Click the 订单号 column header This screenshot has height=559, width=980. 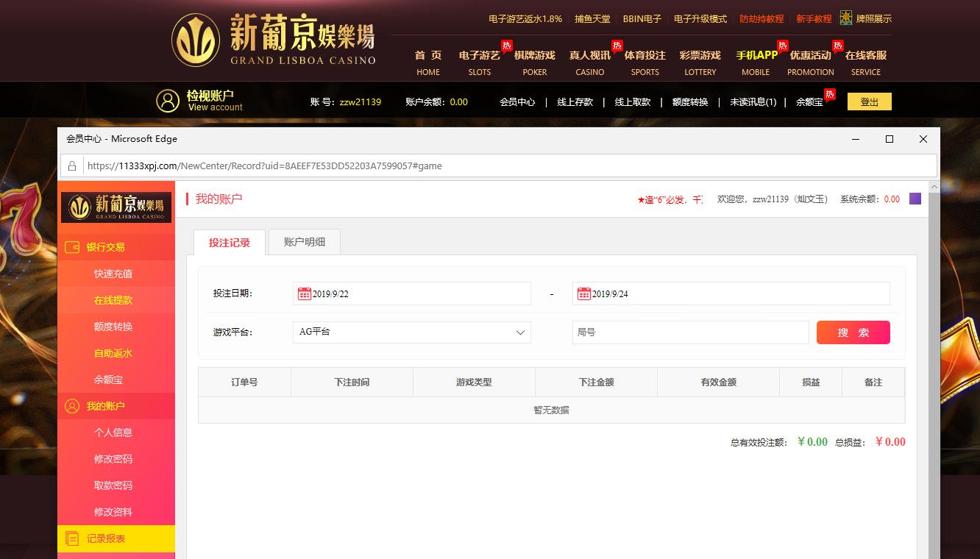pos(244,382)
